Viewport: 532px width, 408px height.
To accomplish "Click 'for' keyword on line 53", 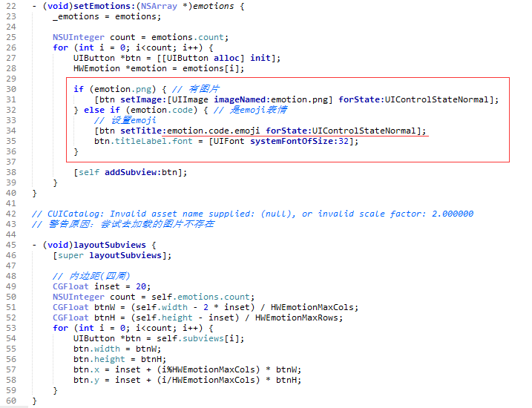I will (60, 328).
